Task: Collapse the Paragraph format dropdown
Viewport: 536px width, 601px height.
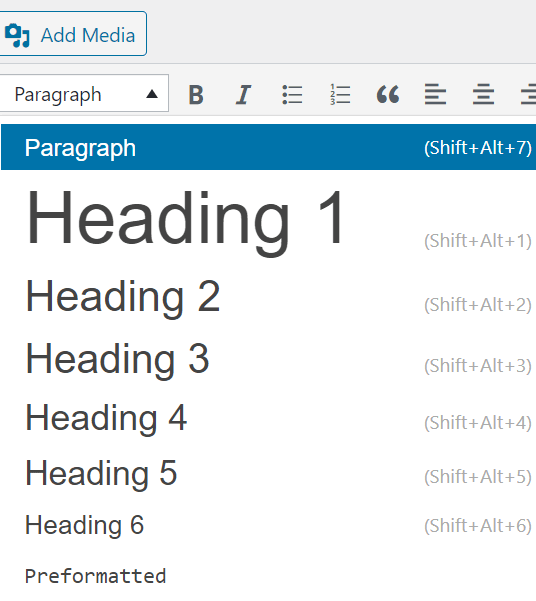Action: tap(84, 94)
